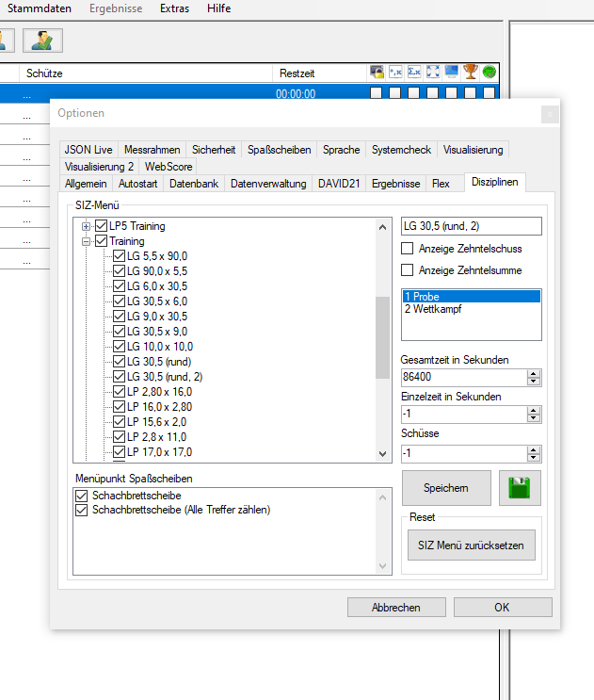The image size is (594, 700).
Task: Click the green round status icon
Action: tap(490, 72)
